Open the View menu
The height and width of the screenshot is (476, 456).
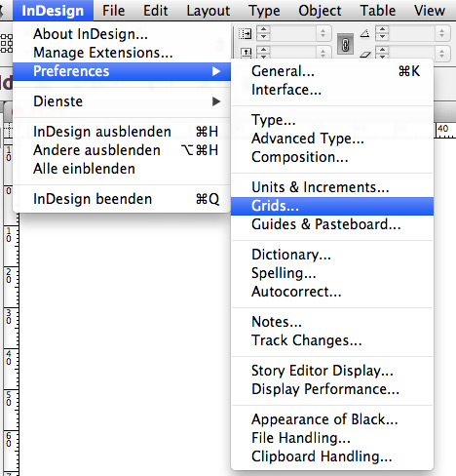(x=430, y=11)
